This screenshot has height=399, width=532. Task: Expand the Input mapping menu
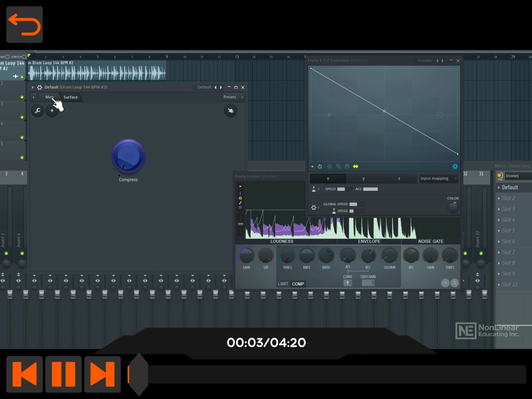[438, 179]
